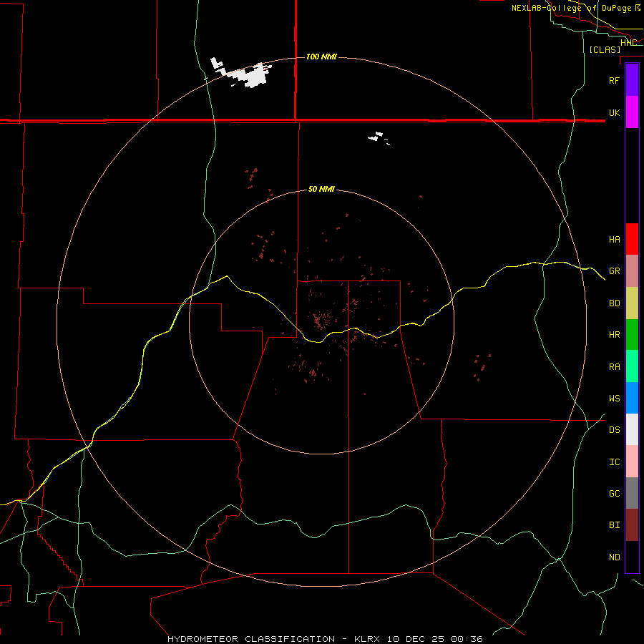The height and width of the screenshot is (644, 644).
Task: Click the 'GR' legend label text
Action: 615,271
